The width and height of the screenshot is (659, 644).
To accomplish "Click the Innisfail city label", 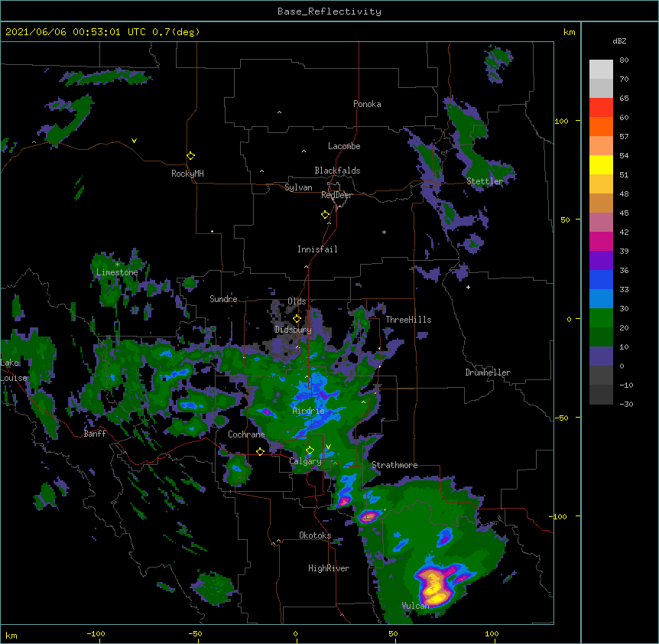I will [x=317, y=249].
